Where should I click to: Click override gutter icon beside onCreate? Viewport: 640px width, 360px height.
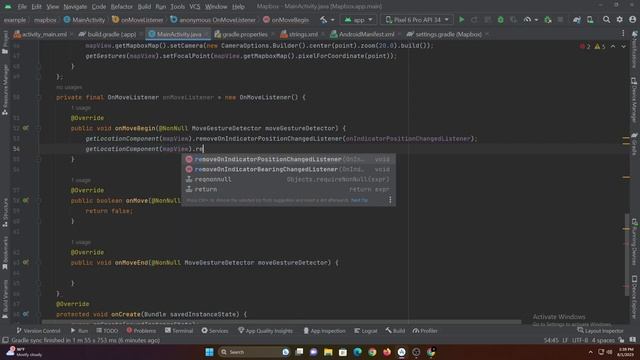pyautogui.click(x=25, y=314)
